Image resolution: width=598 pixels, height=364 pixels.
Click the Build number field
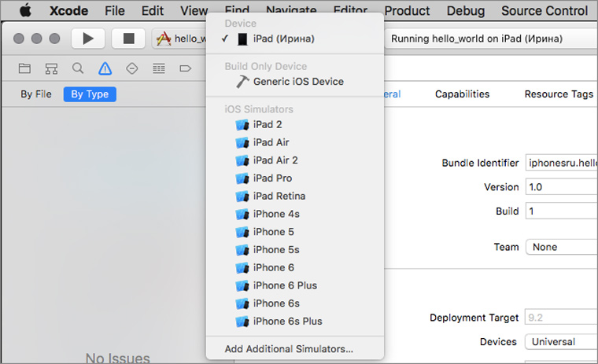pyautogui.click(x=561, y=211)
